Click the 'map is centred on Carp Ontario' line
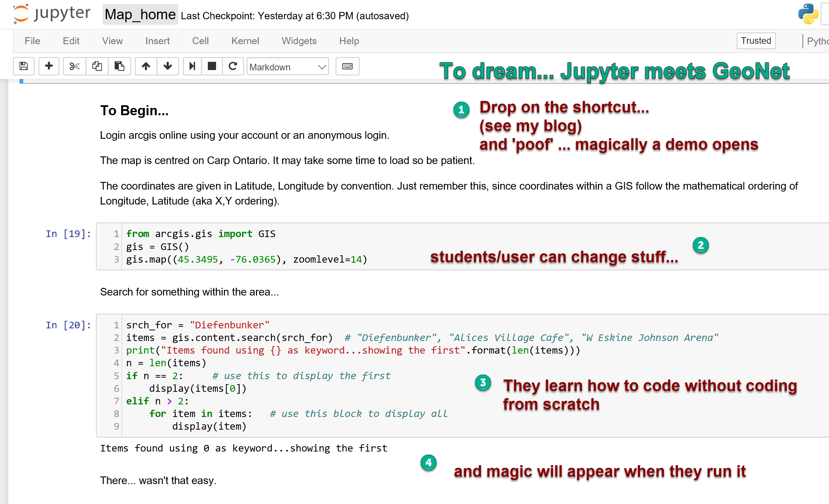 click(287, 160)
